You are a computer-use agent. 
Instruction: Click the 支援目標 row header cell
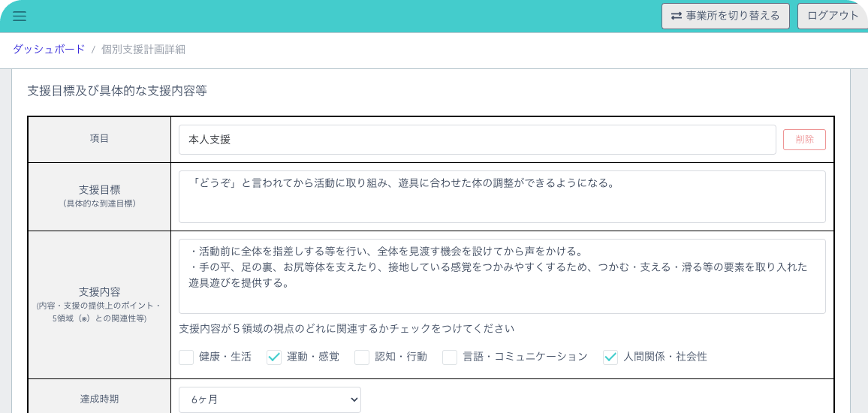pyautogui.click(x=100, y=197)
